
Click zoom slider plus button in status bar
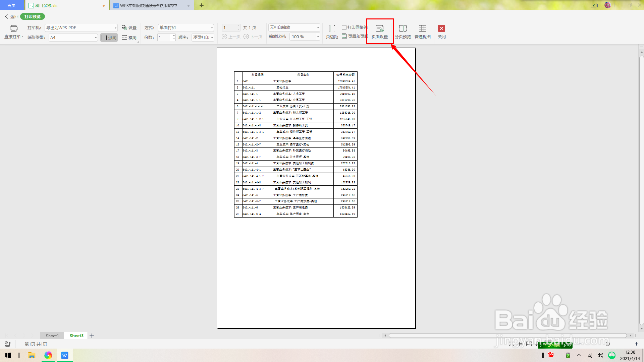(x=637, y=344)
